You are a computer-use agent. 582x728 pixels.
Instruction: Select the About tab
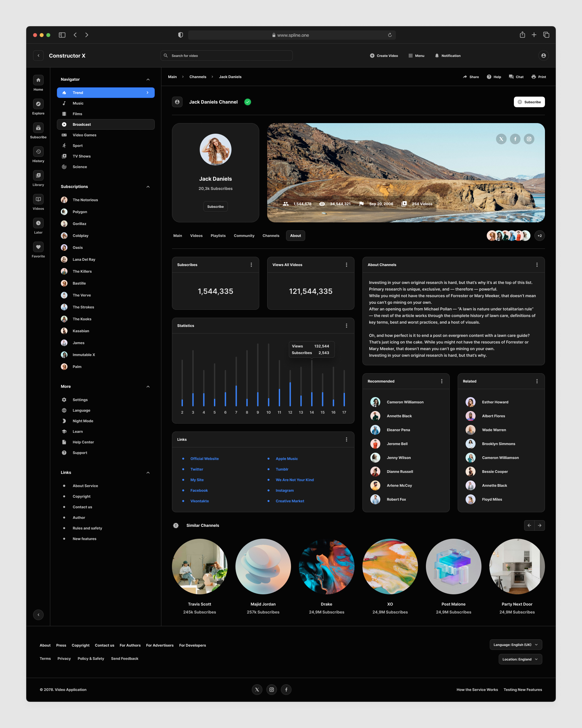coord(296,236)
